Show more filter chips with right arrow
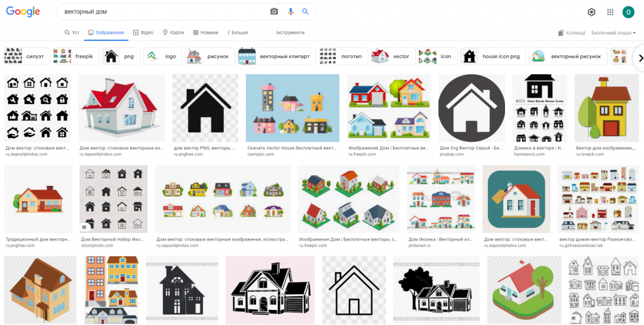Image resolution: width=644 pixels, height=325 pixels. [640, 58]
